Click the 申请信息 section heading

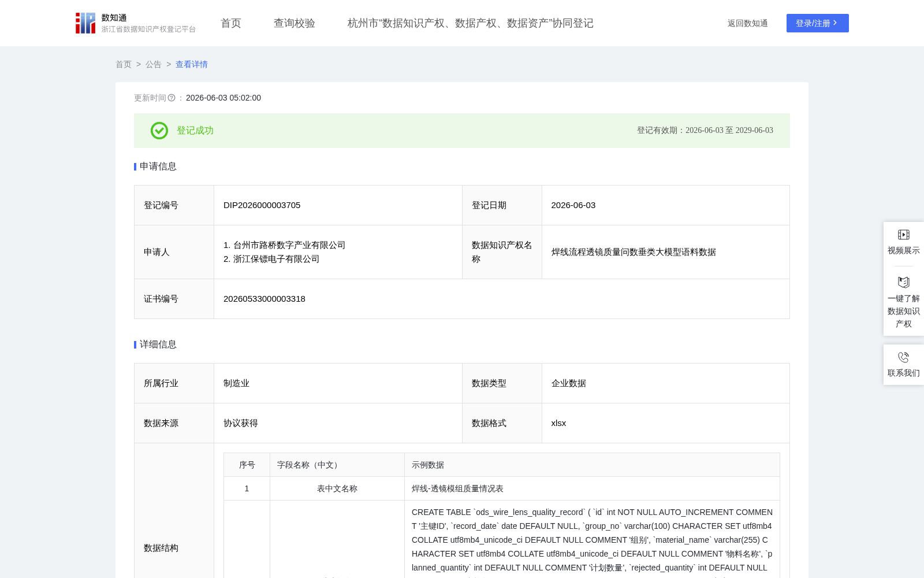158,166
